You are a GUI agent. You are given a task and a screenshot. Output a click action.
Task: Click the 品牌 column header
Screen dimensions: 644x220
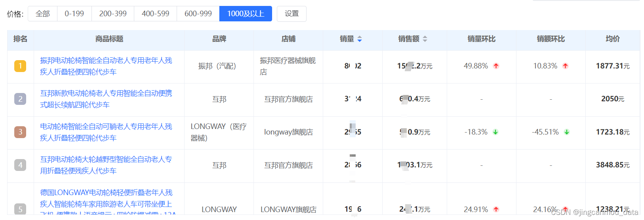point(219,39)
